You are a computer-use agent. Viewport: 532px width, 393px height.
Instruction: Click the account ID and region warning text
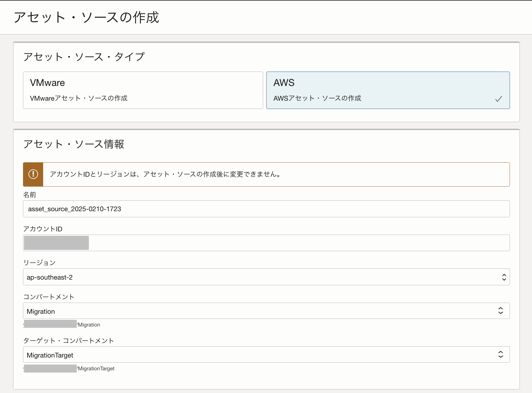pyautogui.click(x=166, y=174)
